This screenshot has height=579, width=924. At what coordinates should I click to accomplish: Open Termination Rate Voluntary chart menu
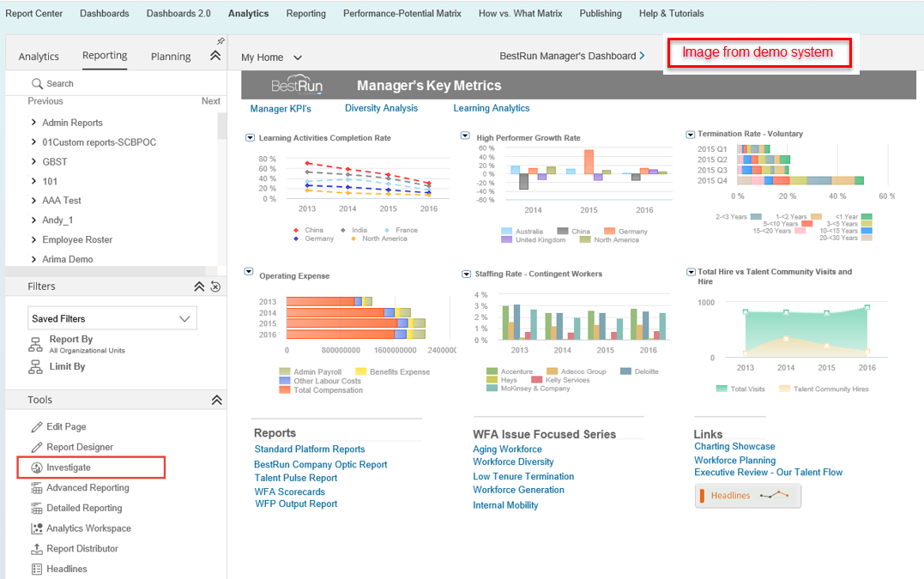point(690,135)
